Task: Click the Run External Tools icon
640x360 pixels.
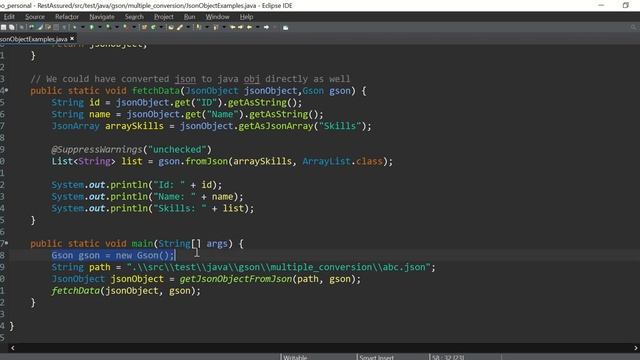Action: click(126, 27)
